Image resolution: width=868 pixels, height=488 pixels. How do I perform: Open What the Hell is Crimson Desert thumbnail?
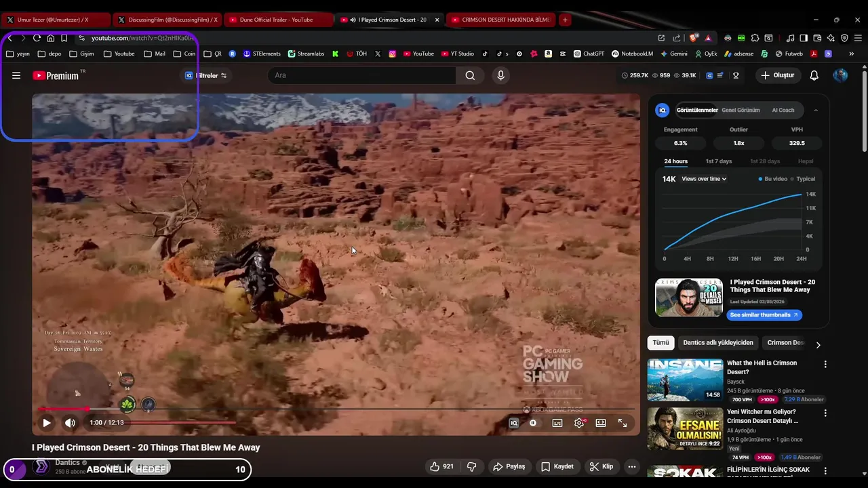pos(685,380)
